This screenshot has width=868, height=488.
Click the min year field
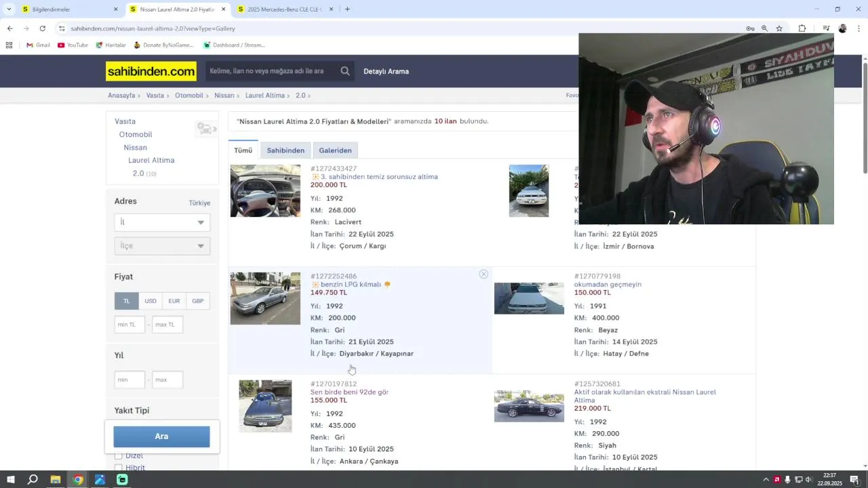click(x=130, y=380)
